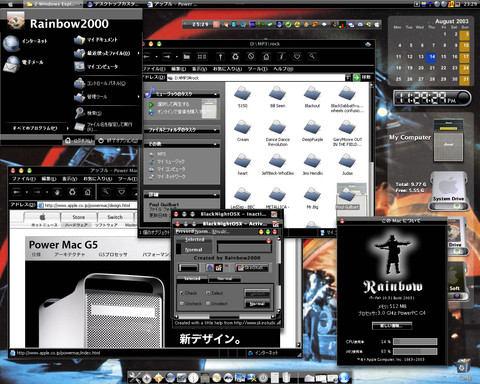
Task: Click the Favorites heart icon in MP3 rock explorer
Action: [x=297, y=57]
